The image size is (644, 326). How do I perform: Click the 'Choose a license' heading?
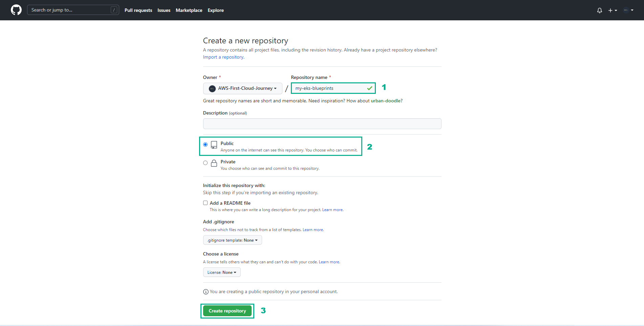tap(220, 254)
